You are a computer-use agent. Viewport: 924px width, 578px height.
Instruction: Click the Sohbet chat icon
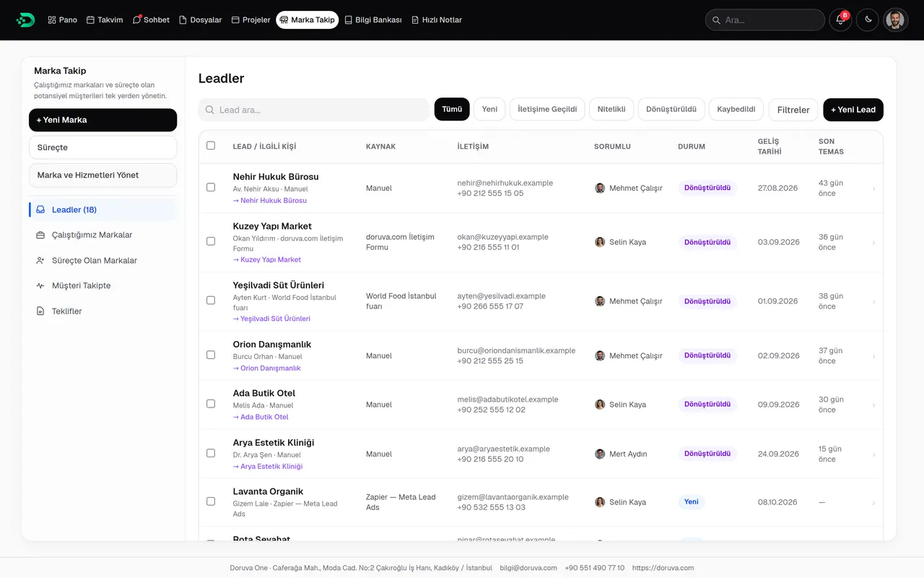coord(136,20)
